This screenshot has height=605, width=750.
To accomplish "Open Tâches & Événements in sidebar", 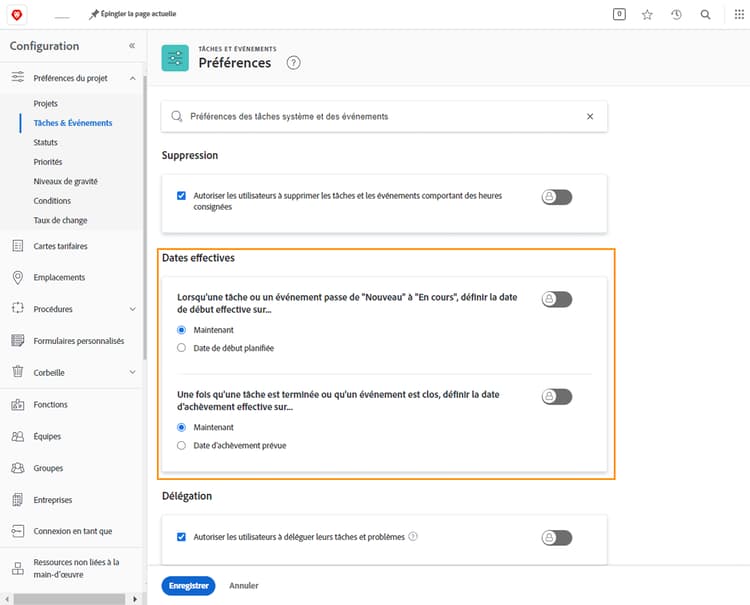I will [73, 123].
